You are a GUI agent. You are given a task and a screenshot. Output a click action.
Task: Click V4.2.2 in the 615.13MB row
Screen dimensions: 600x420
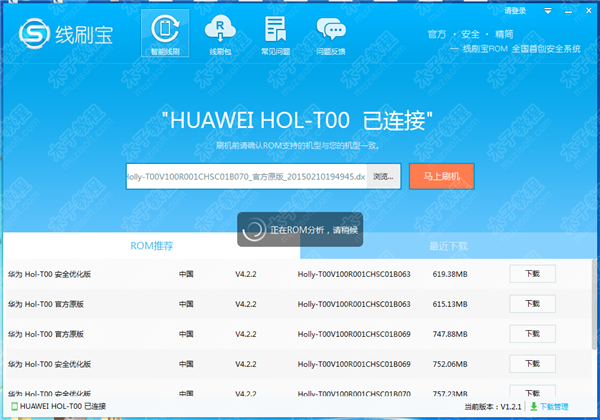tap(246, 304)
